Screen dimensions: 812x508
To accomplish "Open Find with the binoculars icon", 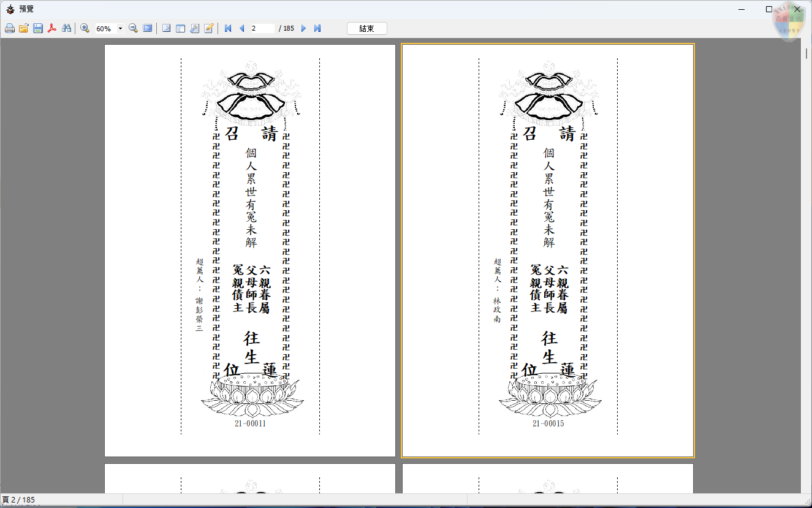I will click(x=66, y=29).
